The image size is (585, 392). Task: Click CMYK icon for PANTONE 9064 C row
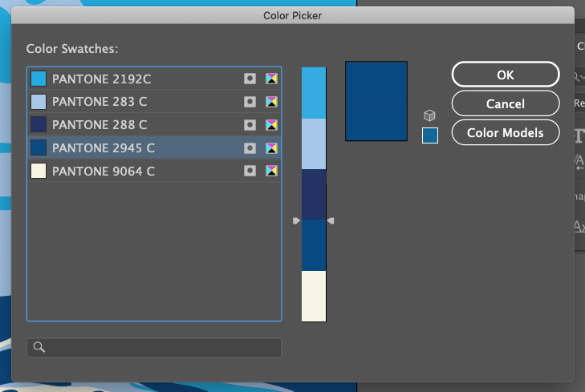point(271,172)
